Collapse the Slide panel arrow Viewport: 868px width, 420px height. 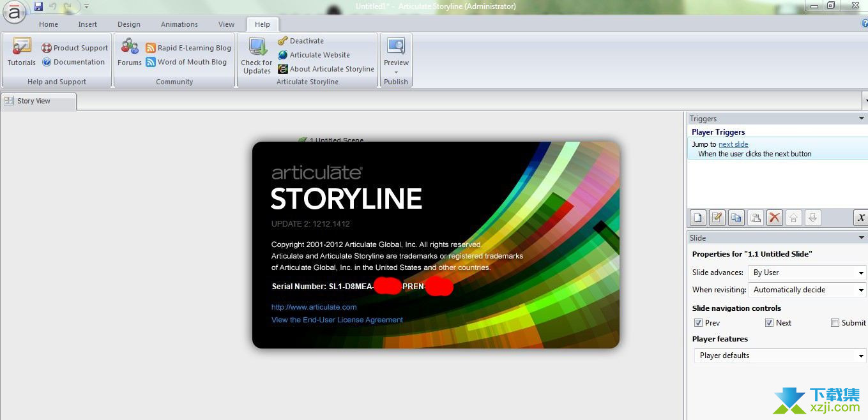[861, 238]
